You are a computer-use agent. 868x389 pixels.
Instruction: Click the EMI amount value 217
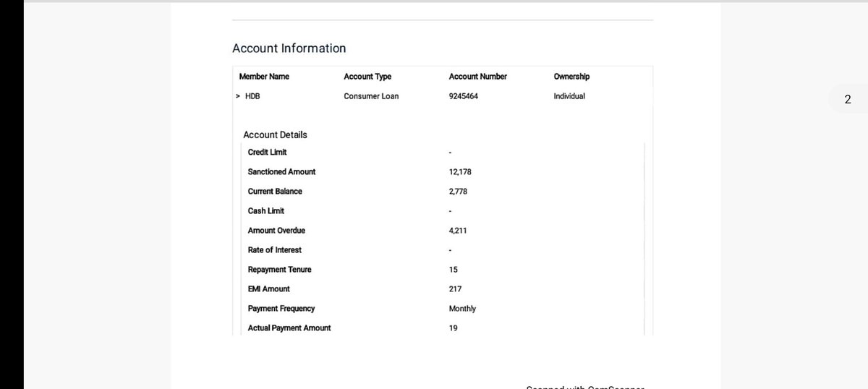[455, 289]
